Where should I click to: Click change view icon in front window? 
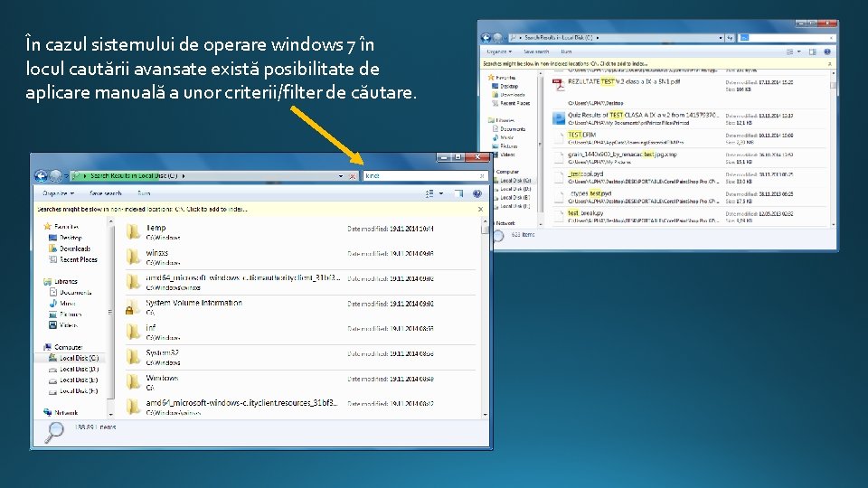coord(429,193)
